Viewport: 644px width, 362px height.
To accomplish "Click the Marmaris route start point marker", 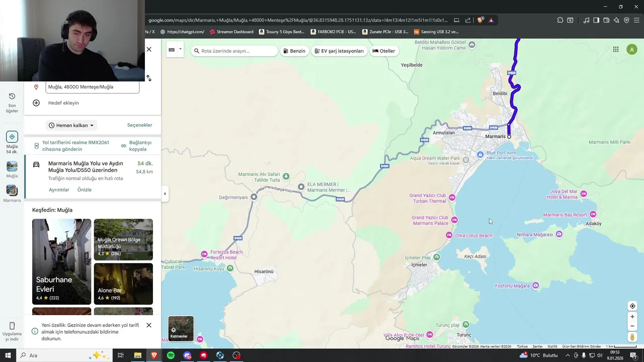I will (509, 136).
